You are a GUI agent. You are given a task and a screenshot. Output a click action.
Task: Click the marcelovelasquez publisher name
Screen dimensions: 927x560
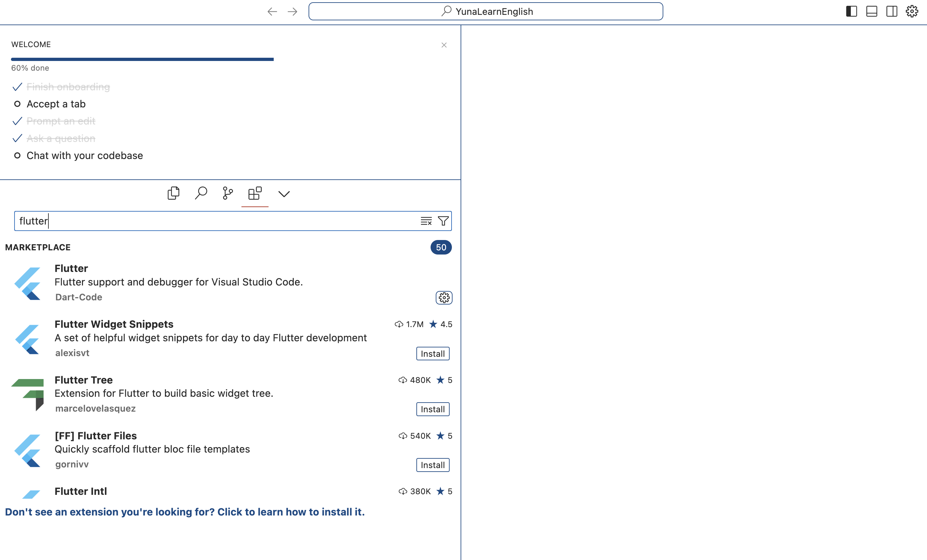(95, 408)
